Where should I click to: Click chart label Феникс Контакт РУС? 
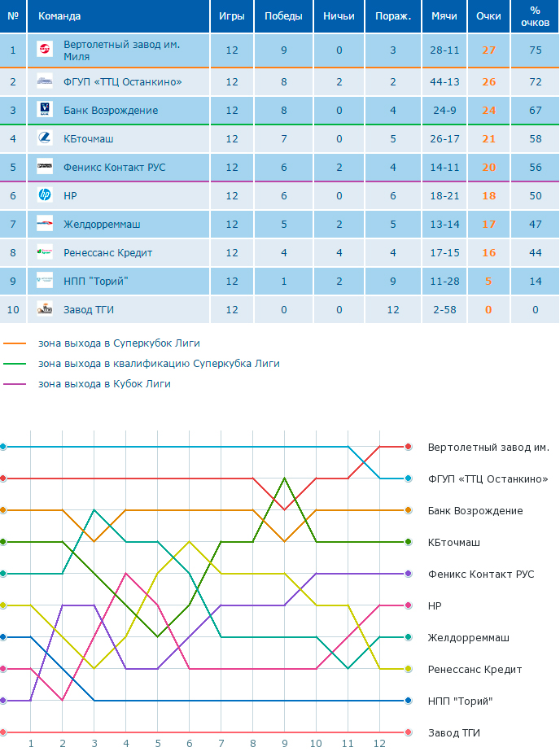point(481,575)
